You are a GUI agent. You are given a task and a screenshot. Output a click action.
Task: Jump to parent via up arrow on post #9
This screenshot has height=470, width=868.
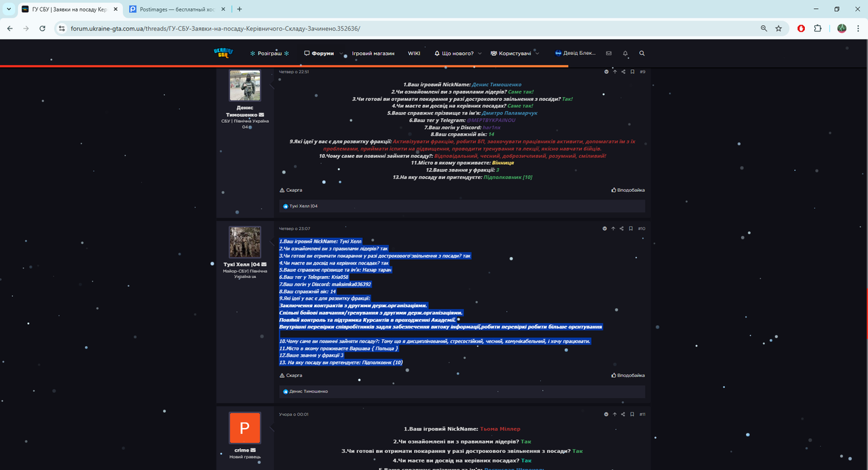[x=615, y=71]
